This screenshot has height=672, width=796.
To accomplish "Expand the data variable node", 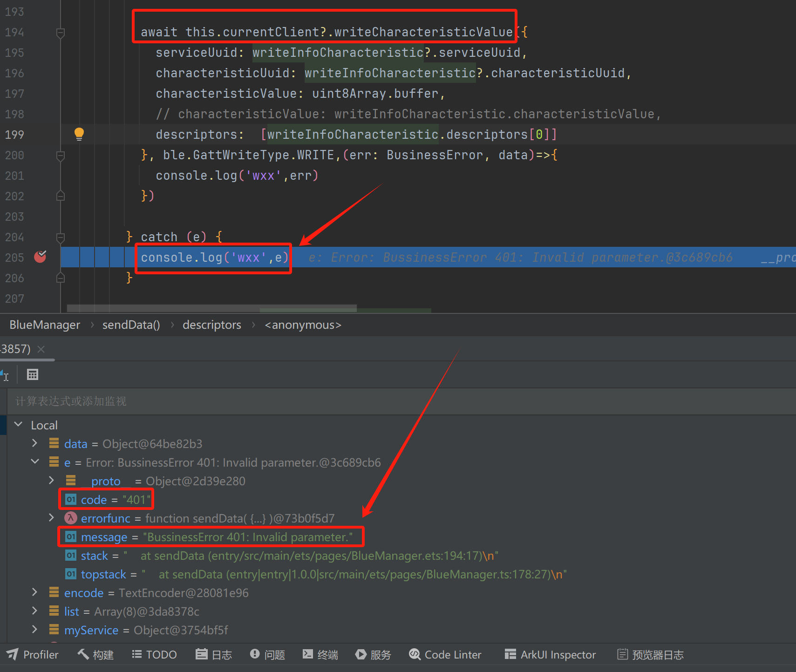I will point(34,443).
